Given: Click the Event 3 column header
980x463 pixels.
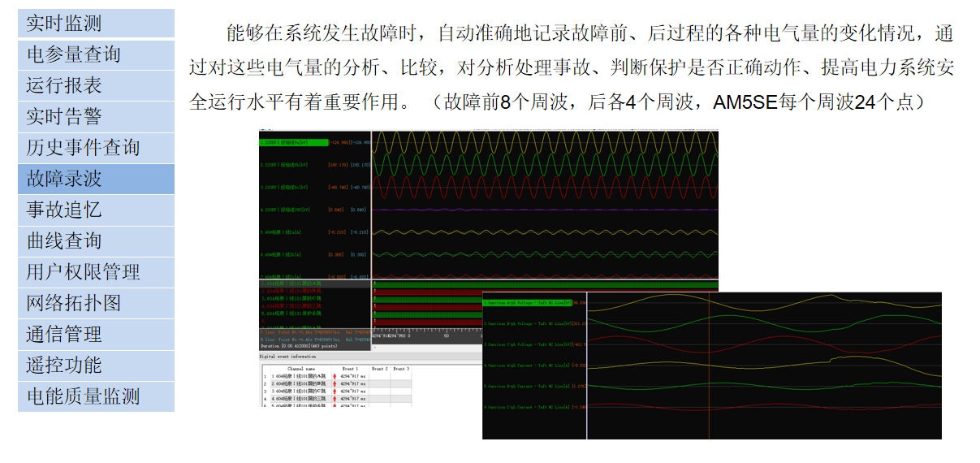Looking at the screenshot, I should pos(401,369).
